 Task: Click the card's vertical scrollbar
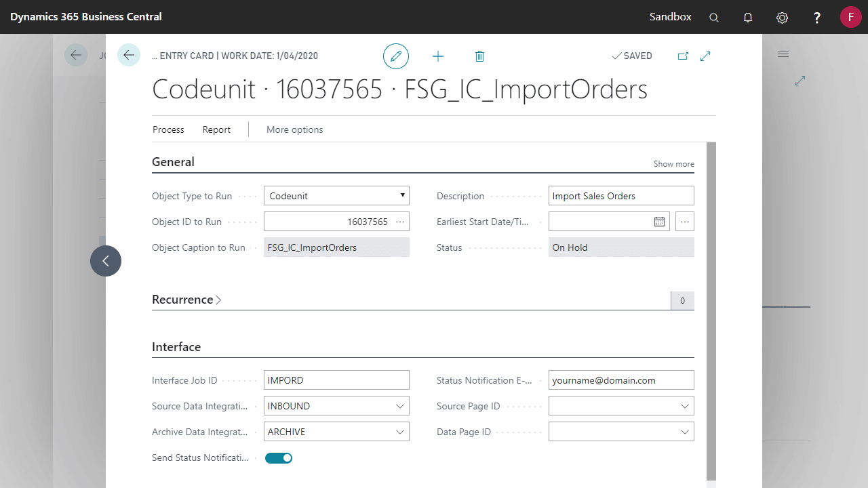711,311
